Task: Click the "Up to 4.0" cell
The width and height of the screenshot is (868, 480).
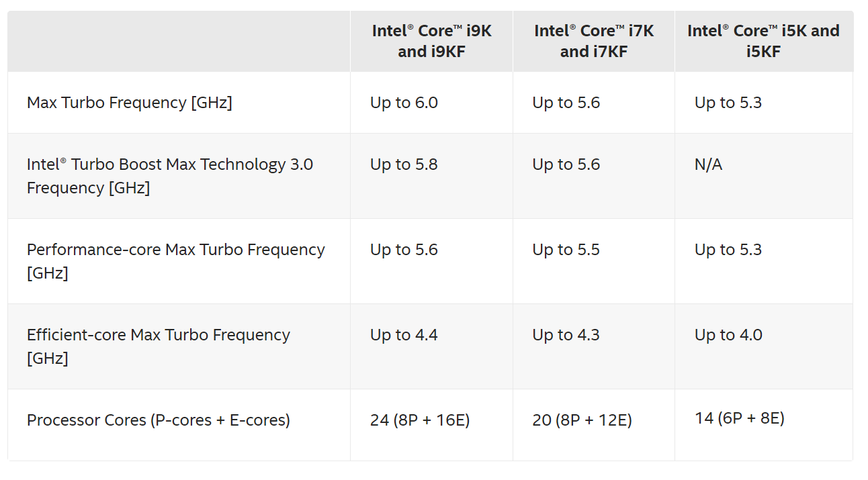Action: (x=728, y=335)
